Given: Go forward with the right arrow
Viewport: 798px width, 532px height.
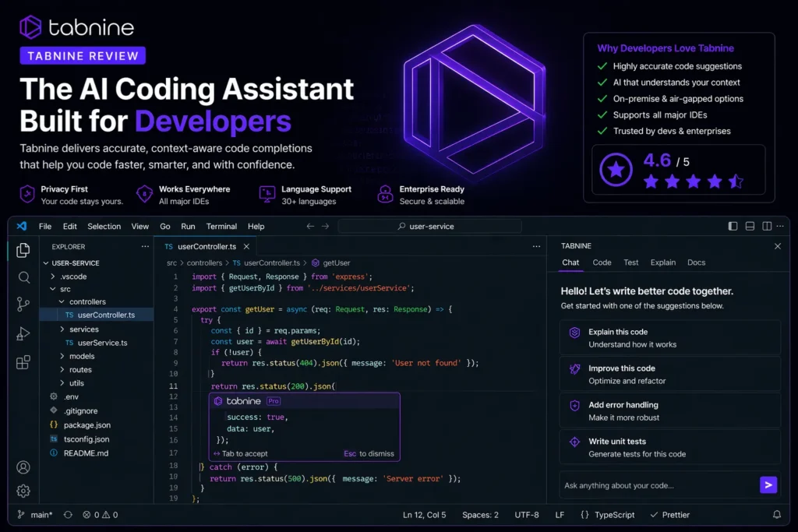Looking at the screenshot, I should [325, 227].
